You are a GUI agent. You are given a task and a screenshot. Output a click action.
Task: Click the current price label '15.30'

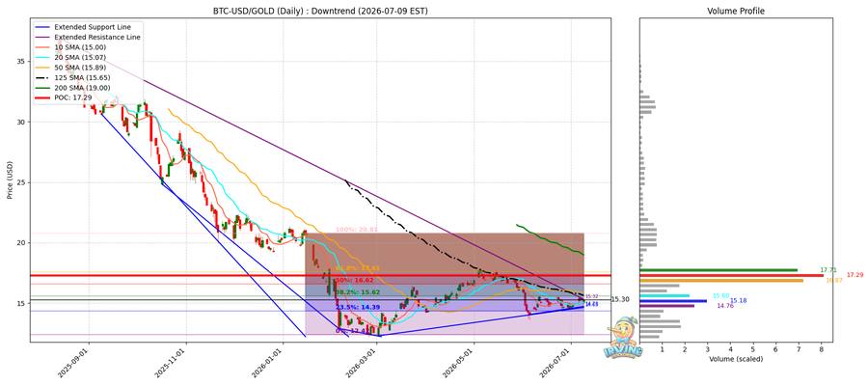pyautogui.click(x=620, y=299)
